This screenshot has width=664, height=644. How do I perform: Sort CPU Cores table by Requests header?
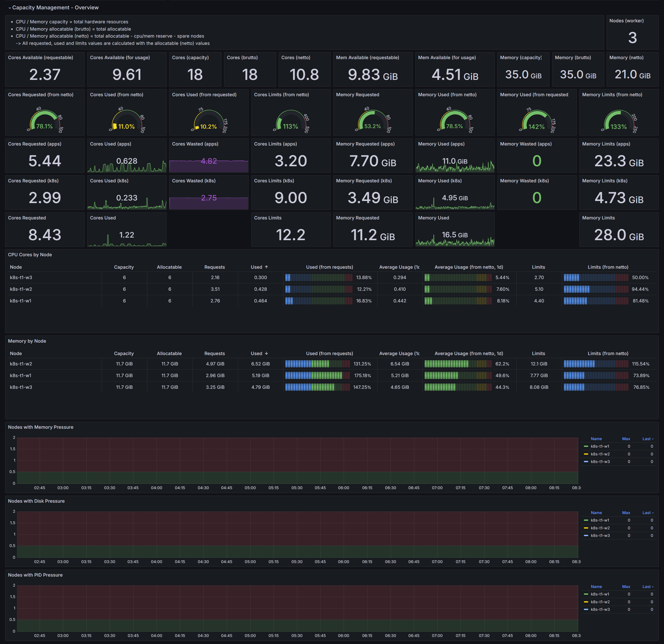pyautogui.click(x=215, y=267)
